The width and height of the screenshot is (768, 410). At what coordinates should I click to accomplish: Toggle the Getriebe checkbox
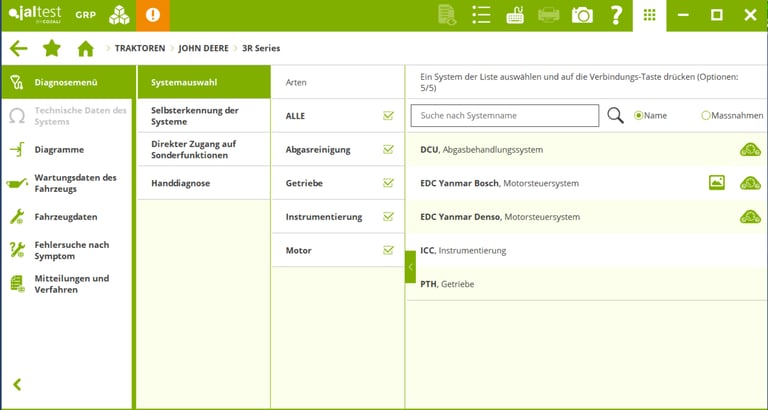coord(388,183)
